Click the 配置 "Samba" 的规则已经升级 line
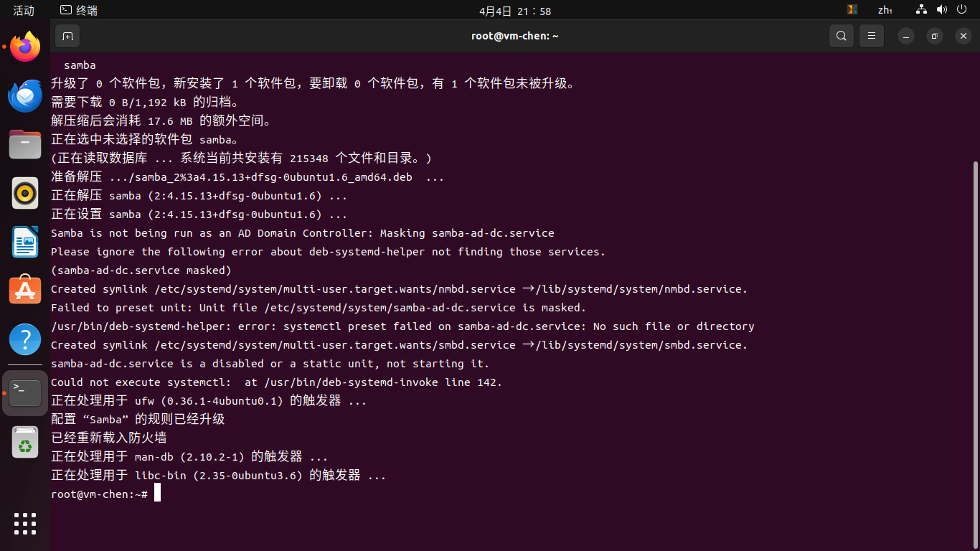 [138, 419]
